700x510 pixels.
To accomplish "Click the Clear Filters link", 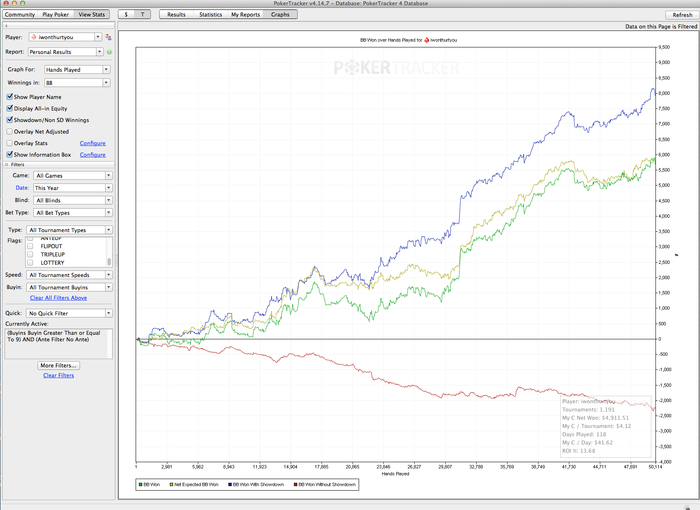I will click(x=58, y=375).
